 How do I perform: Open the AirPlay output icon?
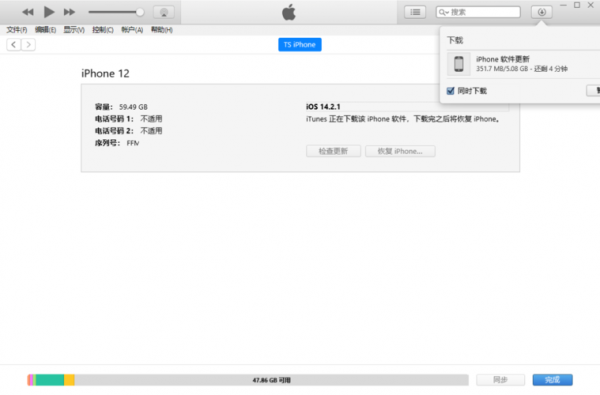point(164,12)
